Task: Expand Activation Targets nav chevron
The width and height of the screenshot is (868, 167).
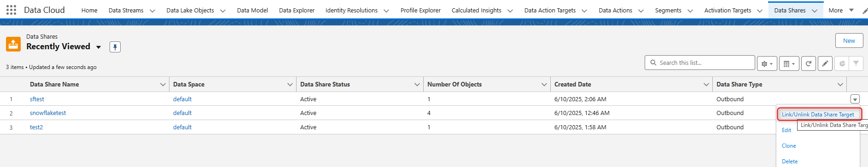Action: click(x=760, y=11)
